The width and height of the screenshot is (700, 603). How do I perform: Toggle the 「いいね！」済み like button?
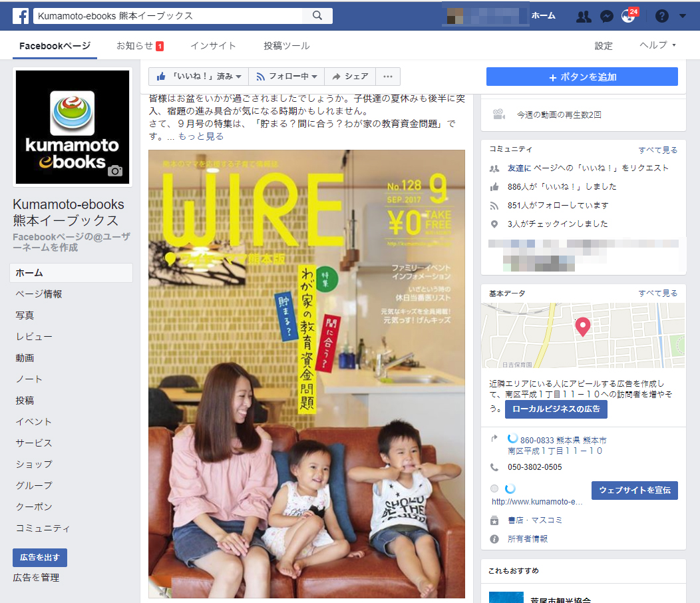coord(198,77)
